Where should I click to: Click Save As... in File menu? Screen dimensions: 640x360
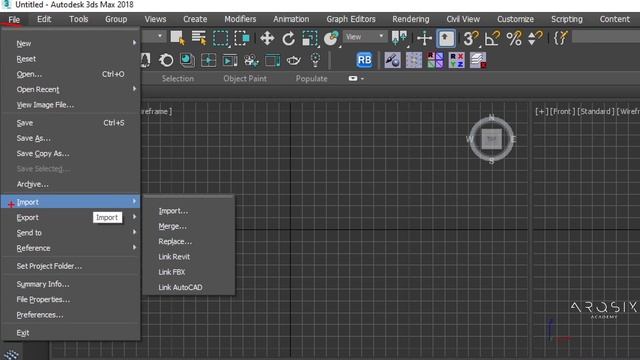33,138
